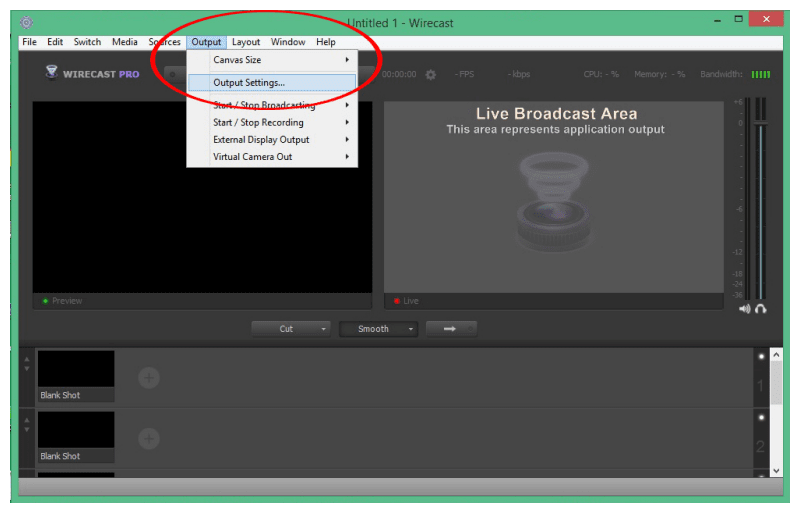Viewport: 801px width, 514px height.
Task: Toggle the headphones monitor icon
Action: (x=761, y=309)
